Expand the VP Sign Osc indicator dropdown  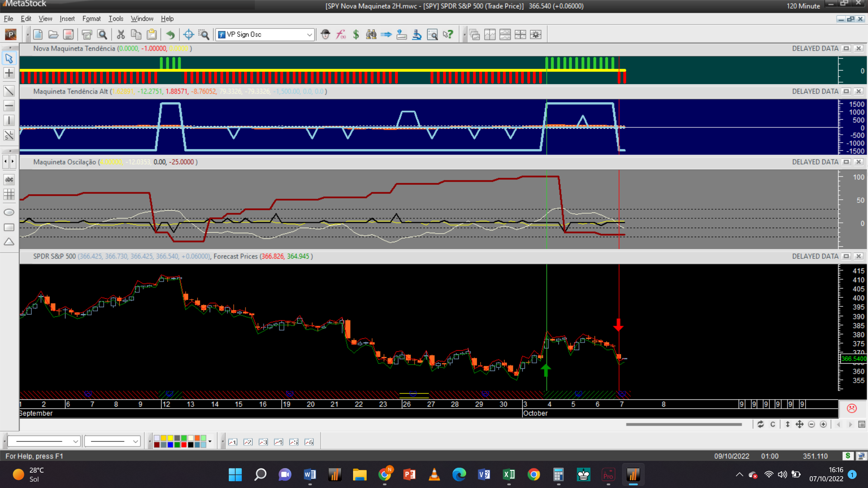pos(309,34)
